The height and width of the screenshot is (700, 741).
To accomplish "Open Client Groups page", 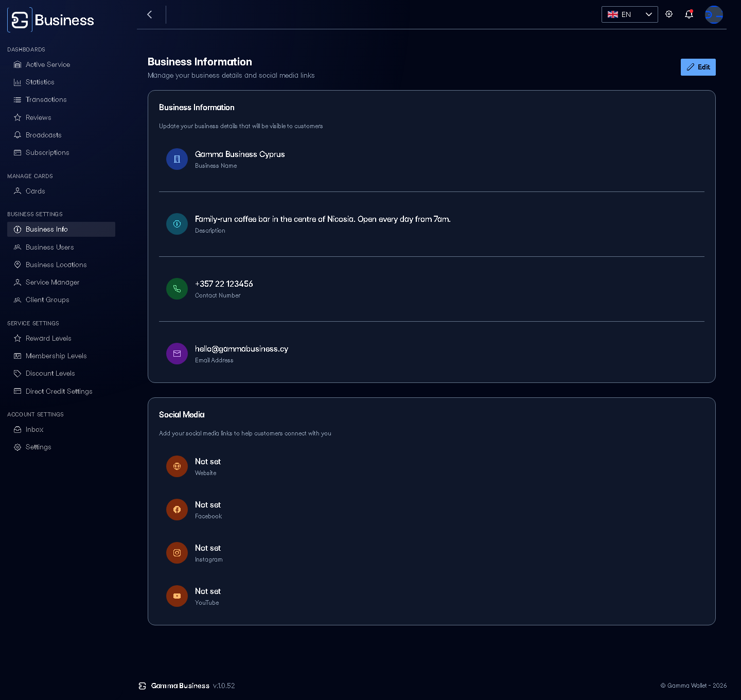I will (x=61, y=300).
